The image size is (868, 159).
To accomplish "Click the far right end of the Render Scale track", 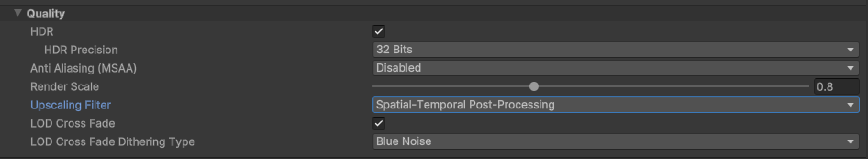I will [x=808, y=87].
